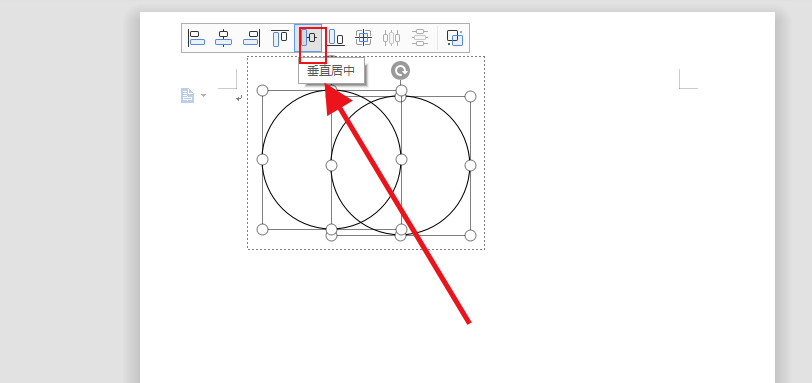Select left circle's top-left corner handle
Screen dimensions: 812x383
[x=263, y=91]
